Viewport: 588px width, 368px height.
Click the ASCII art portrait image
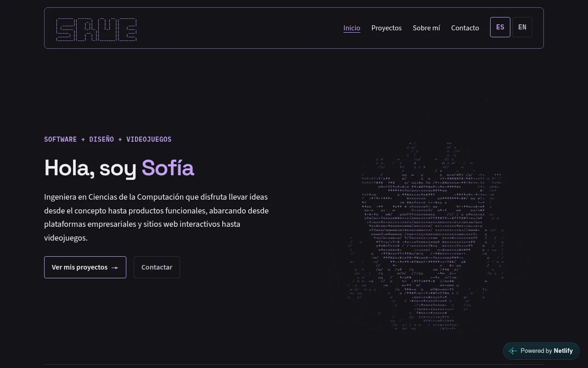426,235
